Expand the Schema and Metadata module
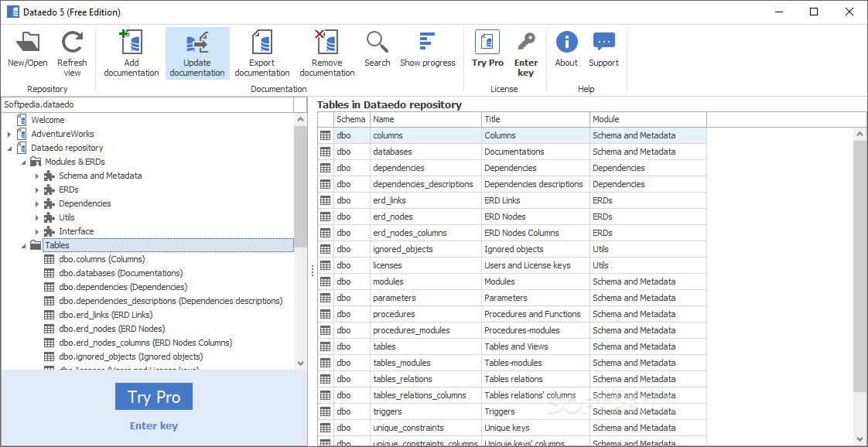The height and width of the screenshot is (447, 868). tap(37, 176)
